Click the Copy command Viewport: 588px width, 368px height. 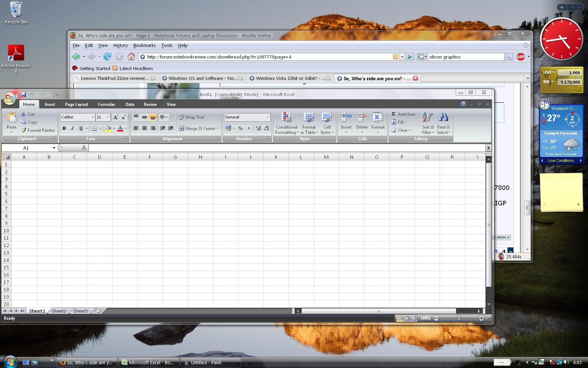tap(29, 122)
